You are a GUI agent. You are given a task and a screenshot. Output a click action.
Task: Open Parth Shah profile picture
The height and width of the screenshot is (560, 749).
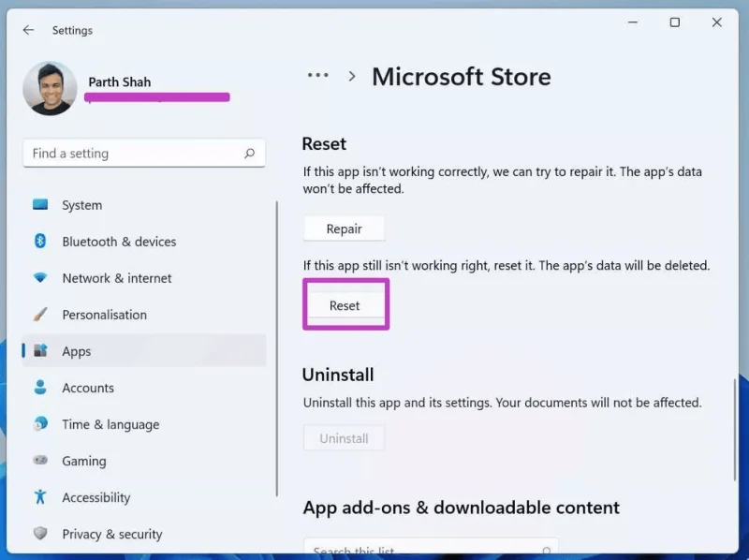(50, 88)
